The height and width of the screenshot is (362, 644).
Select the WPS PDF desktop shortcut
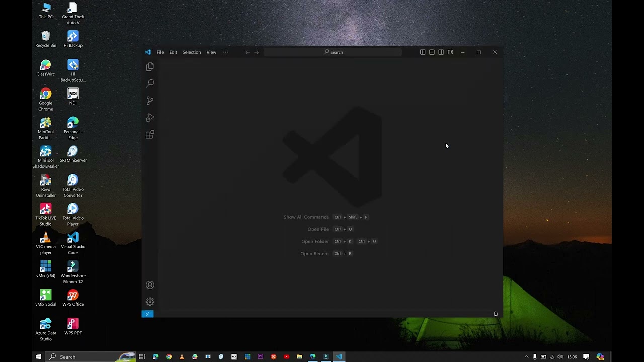point(73,326)
